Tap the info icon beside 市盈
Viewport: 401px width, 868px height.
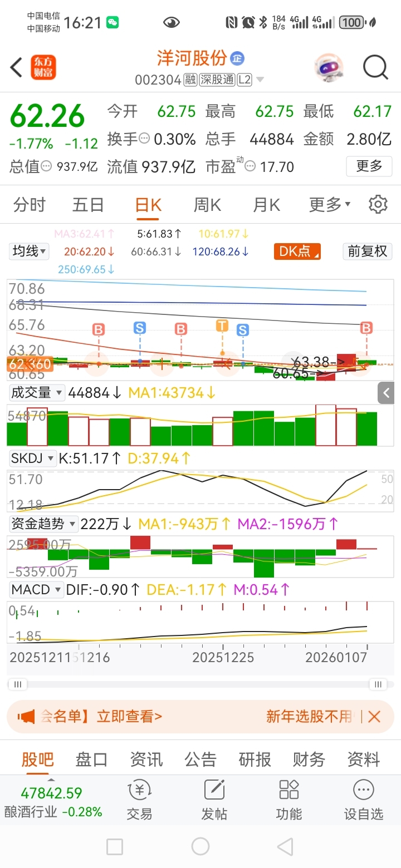coord(251,166)
